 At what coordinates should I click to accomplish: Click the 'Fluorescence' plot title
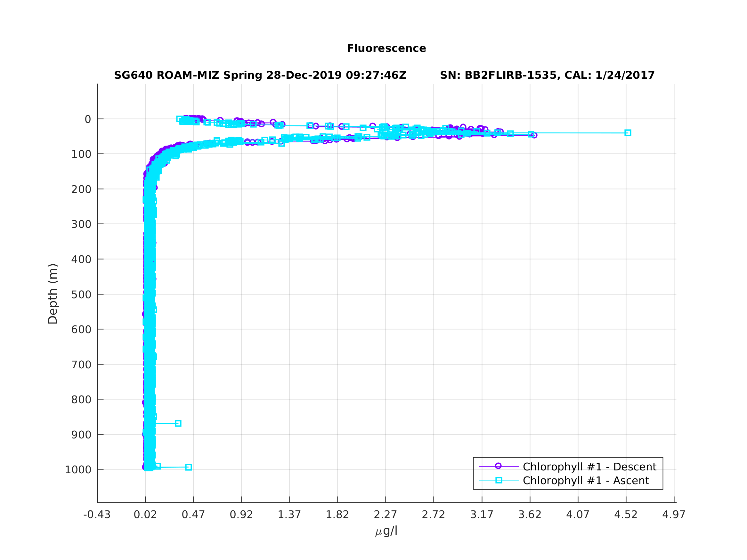[x=386, y=48]
